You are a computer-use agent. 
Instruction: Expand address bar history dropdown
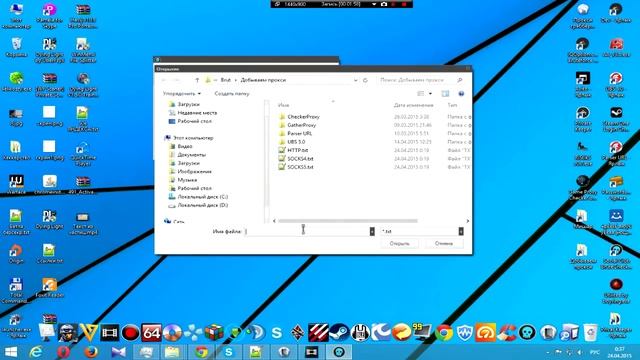pyautogui.click(x=356, y=80)
